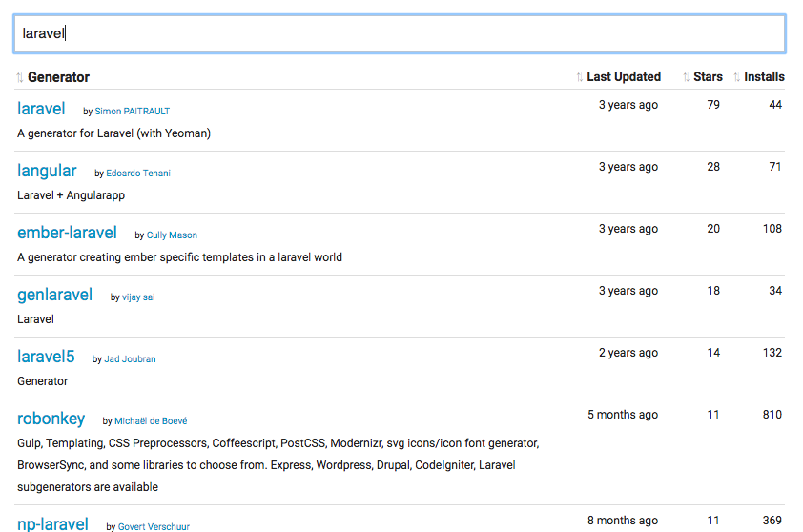Visit author vijay sai's profile
The height and width of the screenshot is (532, 803).
138,297
